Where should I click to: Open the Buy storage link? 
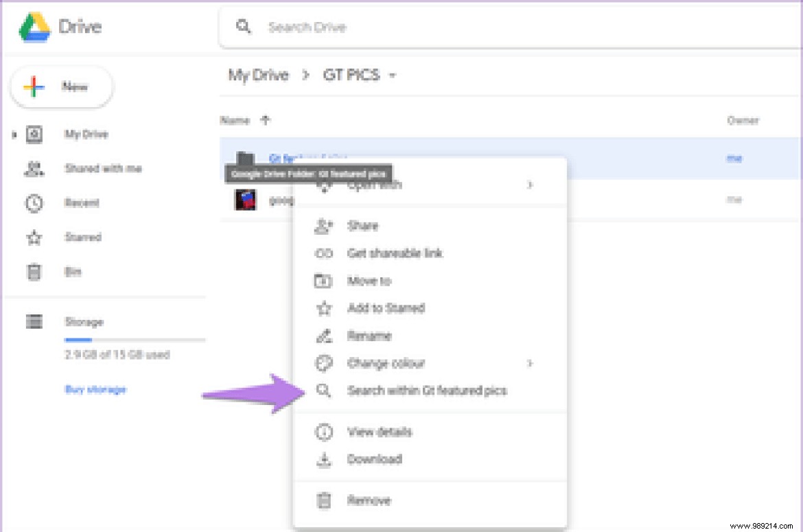[x=96, y=389]
